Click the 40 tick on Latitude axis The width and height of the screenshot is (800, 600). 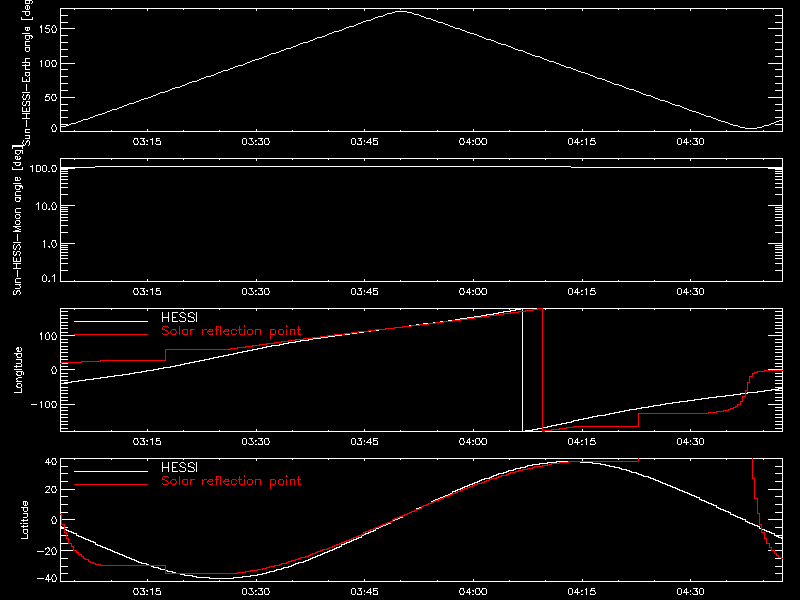click(51, 462)
